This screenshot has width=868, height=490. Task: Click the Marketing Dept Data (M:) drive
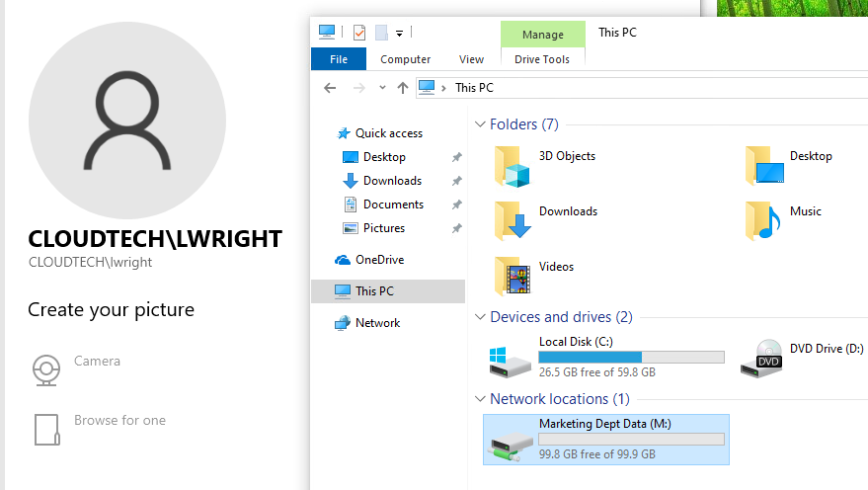604,439
